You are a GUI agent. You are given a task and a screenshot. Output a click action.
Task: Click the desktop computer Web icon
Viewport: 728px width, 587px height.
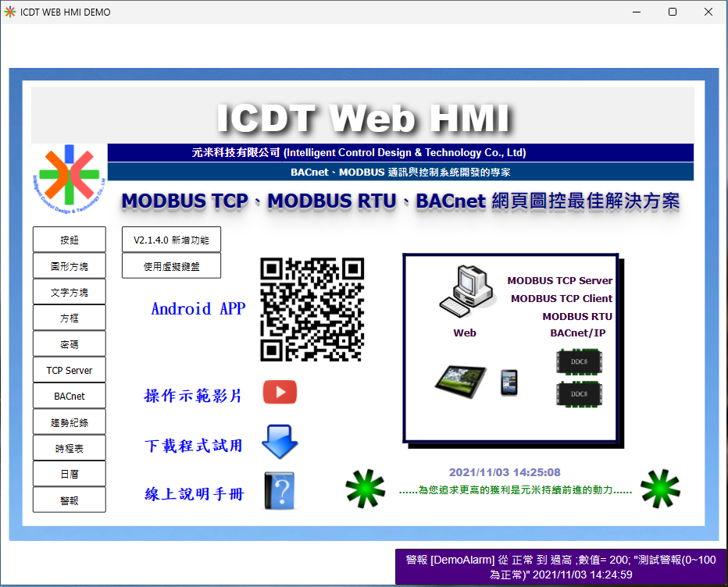(466, 290)
